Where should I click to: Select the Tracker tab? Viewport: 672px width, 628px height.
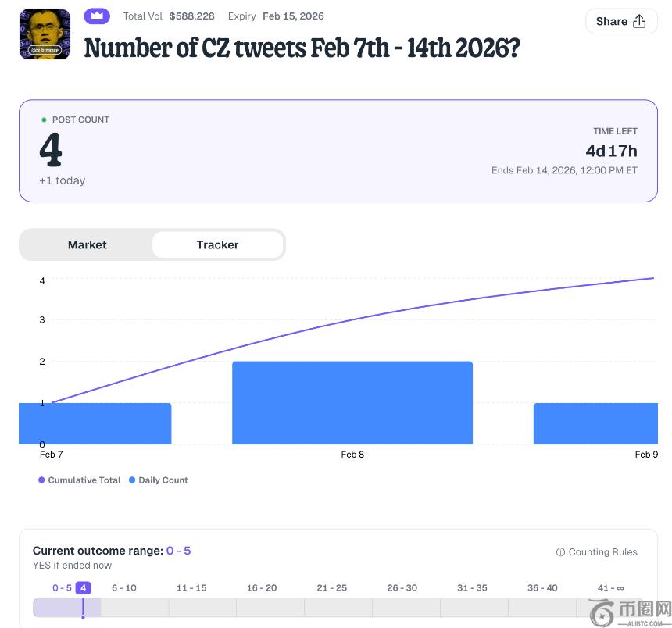click(x=217, y=244)
